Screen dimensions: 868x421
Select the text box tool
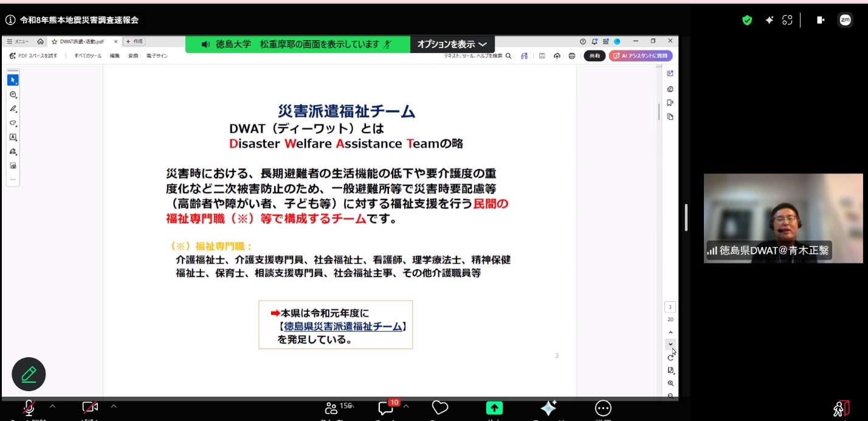[13, 137]
